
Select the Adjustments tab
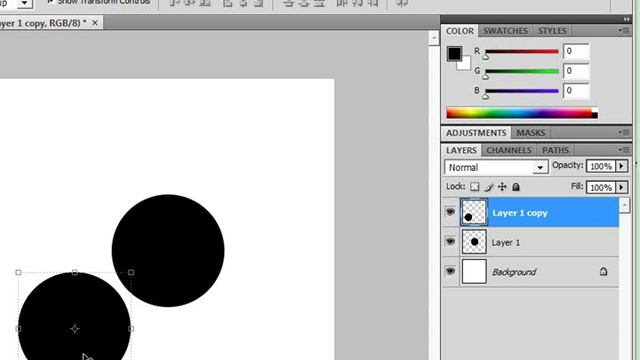[x=476, y=133]
